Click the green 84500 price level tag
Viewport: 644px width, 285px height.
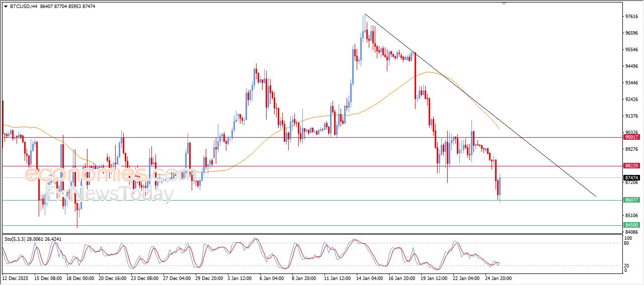(x=631, y=225)
